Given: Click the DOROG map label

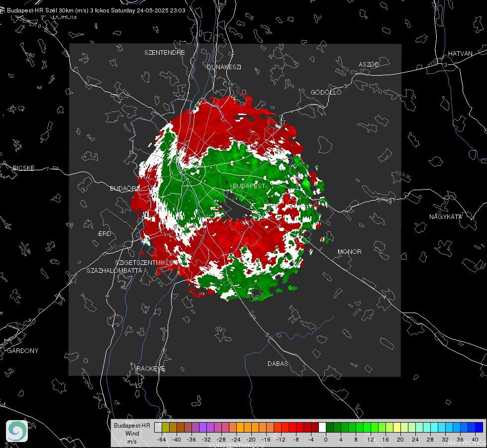Looking at the screenshot, I should click(64, 17).
